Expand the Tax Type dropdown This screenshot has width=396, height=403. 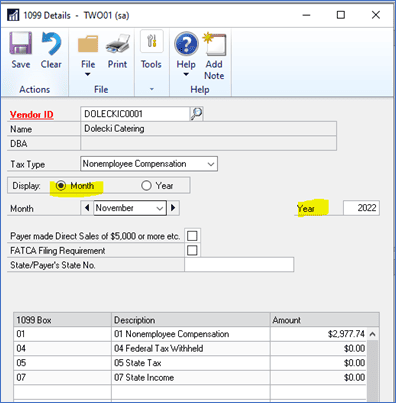coord(211,164)
